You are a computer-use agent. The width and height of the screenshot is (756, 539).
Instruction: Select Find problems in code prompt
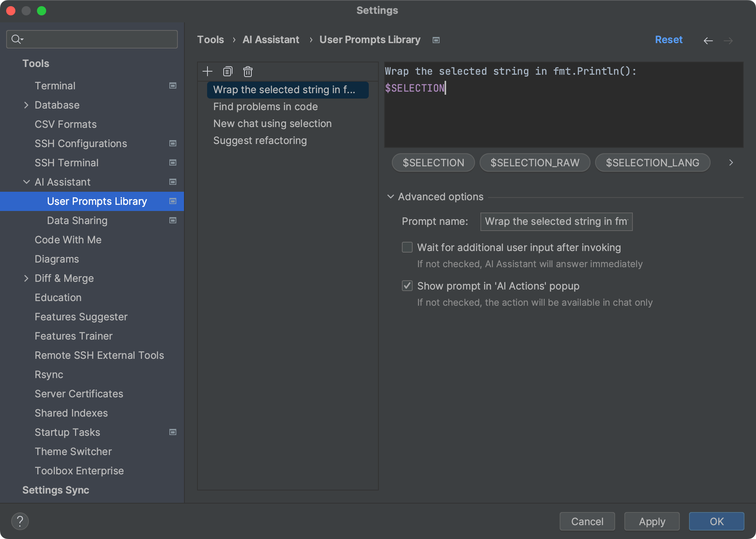coord(265,107)
